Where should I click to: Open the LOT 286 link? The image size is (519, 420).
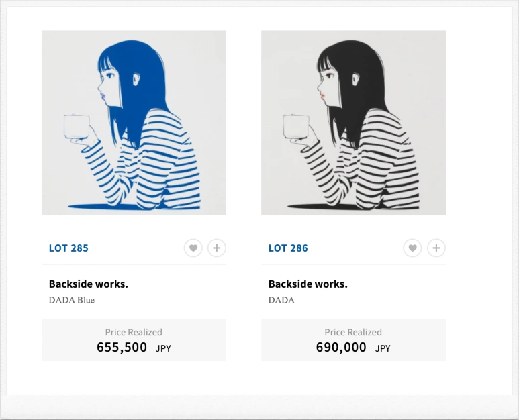coord(288,248)
